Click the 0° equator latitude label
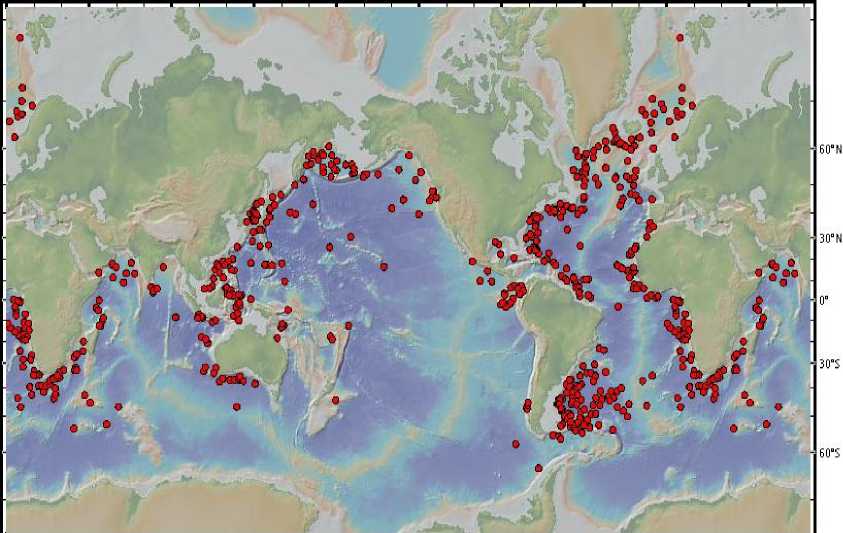This screenshot has height=533, width=843. [825, 301]
